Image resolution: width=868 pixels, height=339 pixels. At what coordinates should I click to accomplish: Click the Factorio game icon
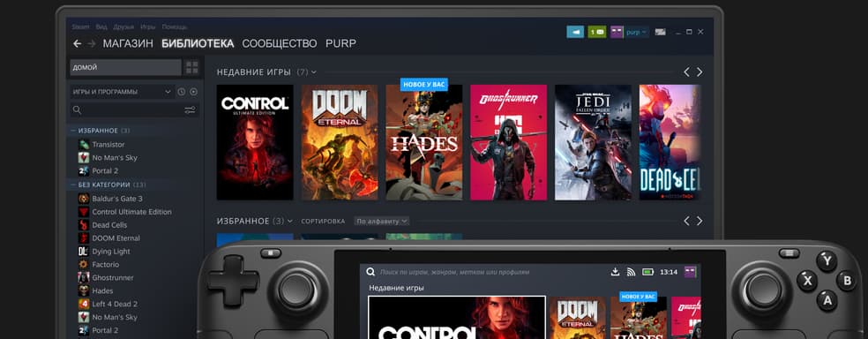pos(84,265)
